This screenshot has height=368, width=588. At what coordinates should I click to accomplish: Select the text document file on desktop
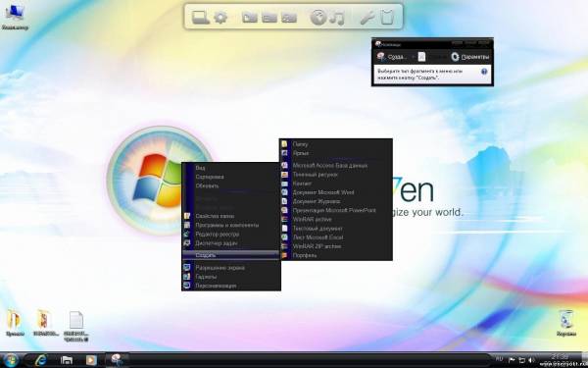click(76, 326)
